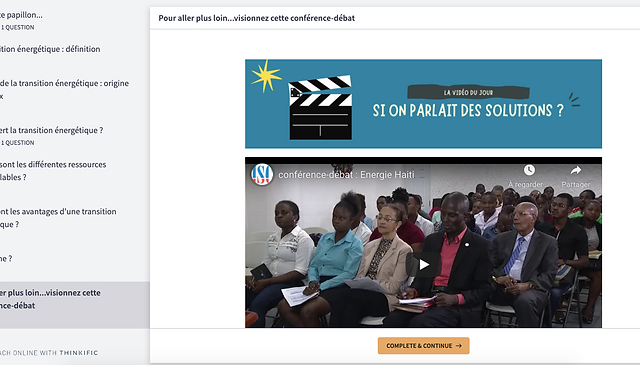Click the clapperboard image in banner
The height and width of the screenshot is (365, 640).
(320, 108)
